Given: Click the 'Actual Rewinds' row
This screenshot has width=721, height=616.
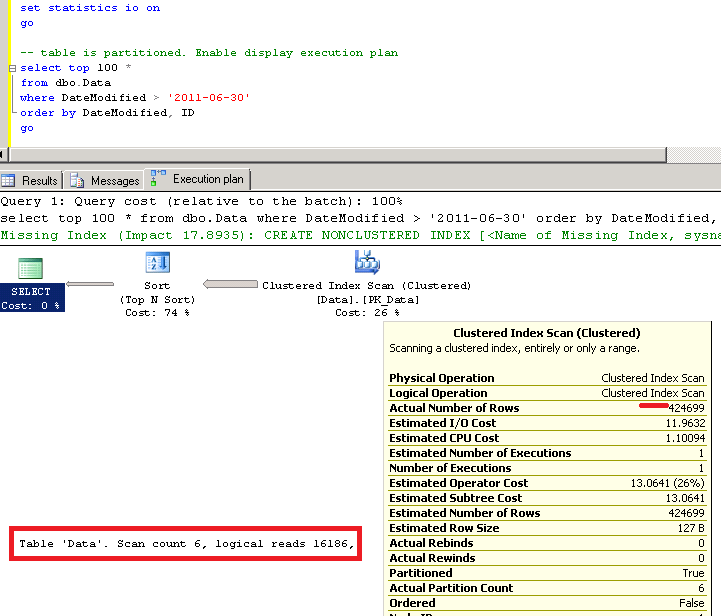Looking at the screenshot, I should [x=547, y=558].
